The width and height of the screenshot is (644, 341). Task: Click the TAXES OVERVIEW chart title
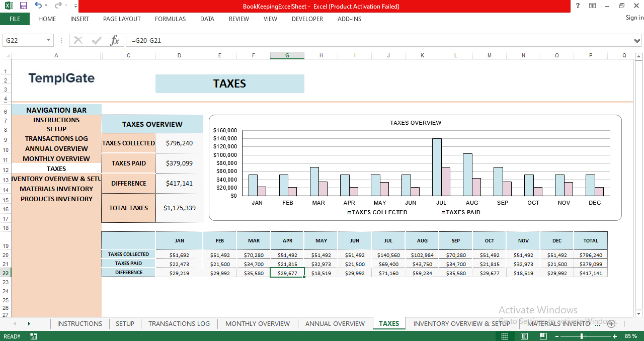click(x=416, y=123)
